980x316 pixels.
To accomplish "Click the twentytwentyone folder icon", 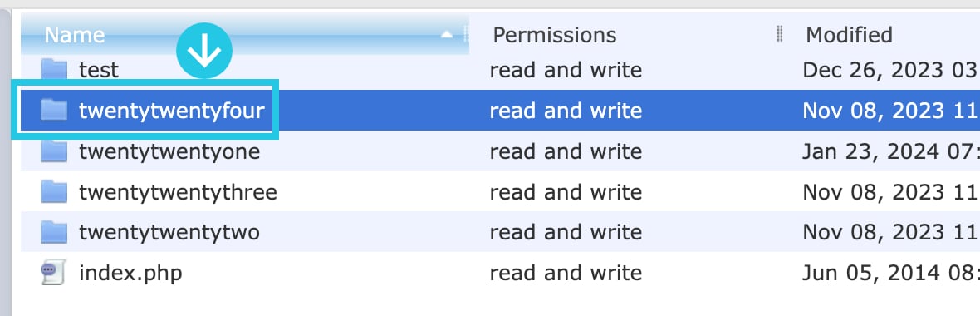I will coord(54,151).
